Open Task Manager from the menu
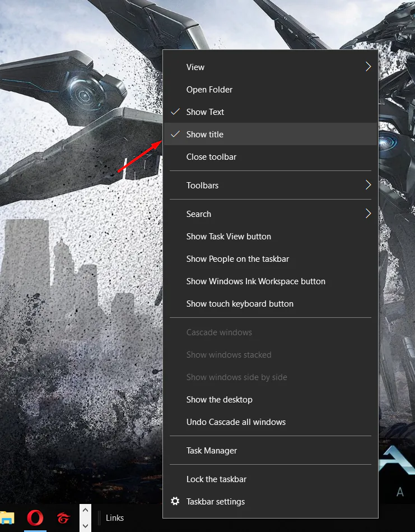Viewport: 415px width, 532px height. click(271, 450)
